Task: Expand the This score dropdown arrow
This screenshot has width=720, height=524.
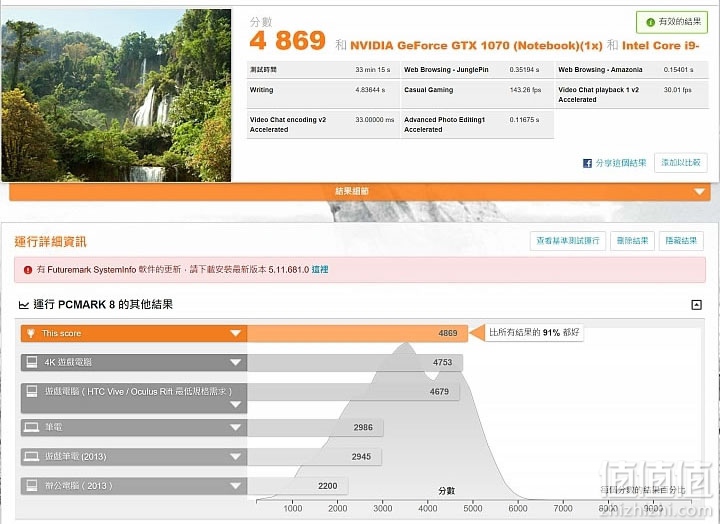Action: 235,333
